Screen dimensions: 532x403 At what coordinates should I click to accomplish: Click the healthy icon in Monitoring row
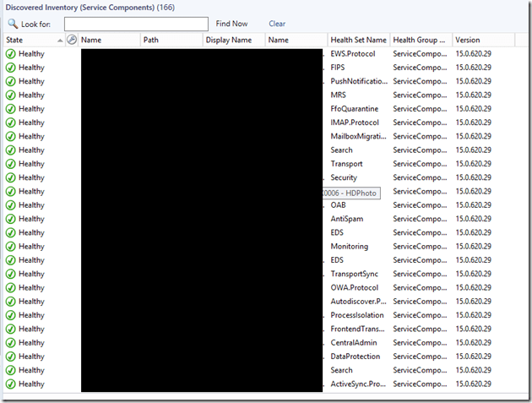tap(11, 247)
